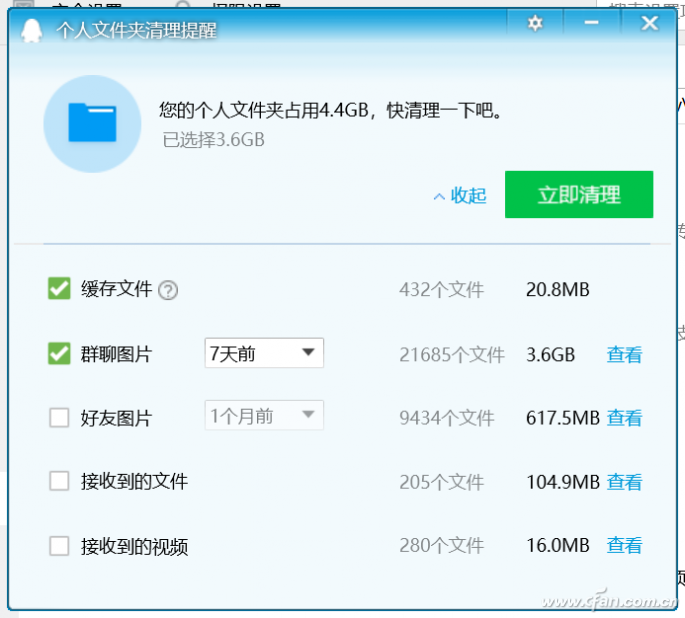
Task: Show help for 缓存文件 question mark
Action: [168, 290]
